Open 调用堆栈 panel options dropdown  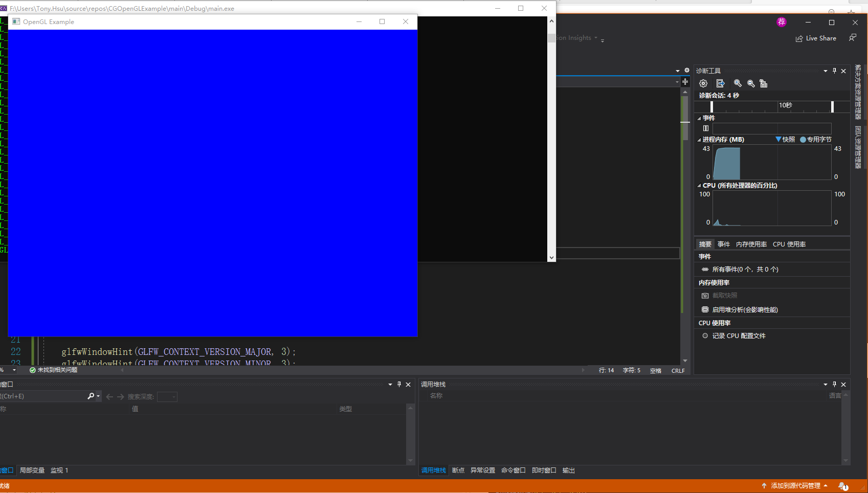(826, 385)
